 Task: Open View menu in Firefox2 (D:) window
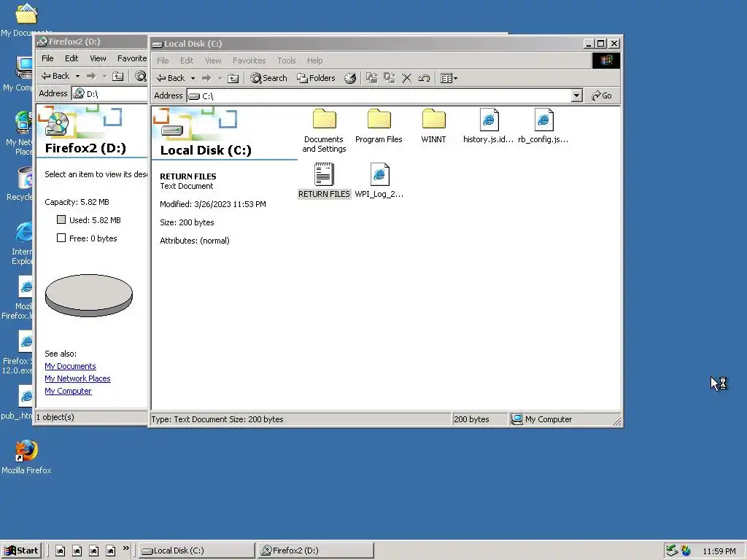(x=98, y=58)
